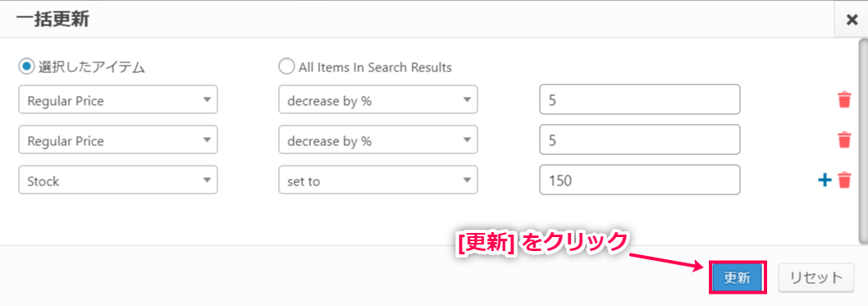Screen dimensions: 868x306
Task: Open the Stock field dropdown
Action: pos(118,180)
